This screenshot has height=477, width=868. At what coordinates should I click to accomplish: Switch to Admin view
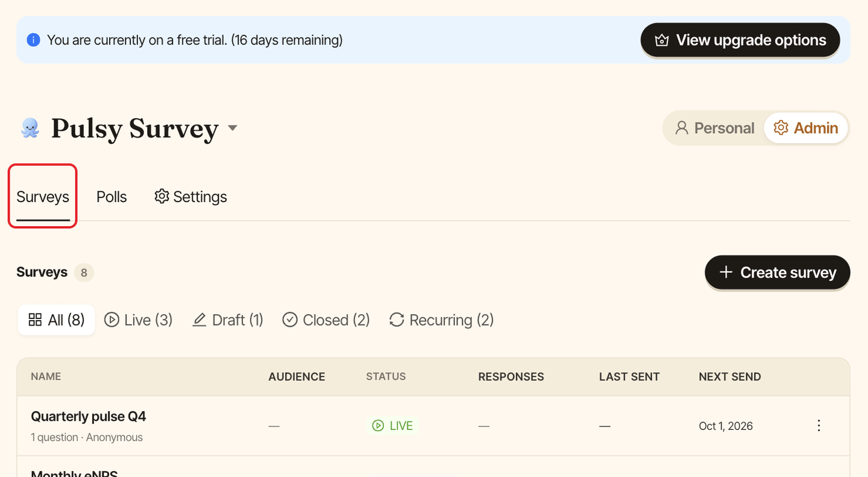tap(806, 128)
